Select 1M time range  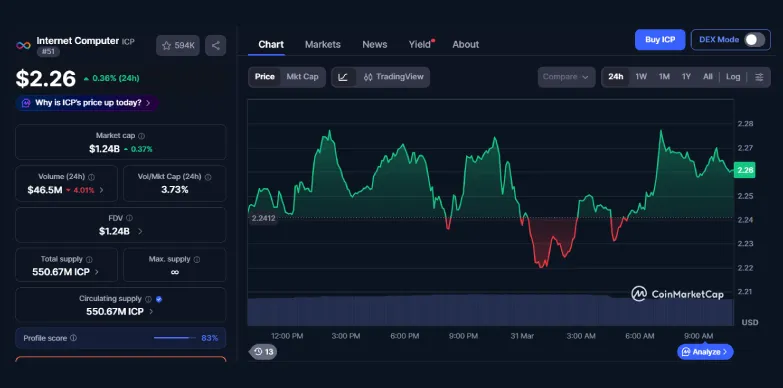[x=664, y=77]
